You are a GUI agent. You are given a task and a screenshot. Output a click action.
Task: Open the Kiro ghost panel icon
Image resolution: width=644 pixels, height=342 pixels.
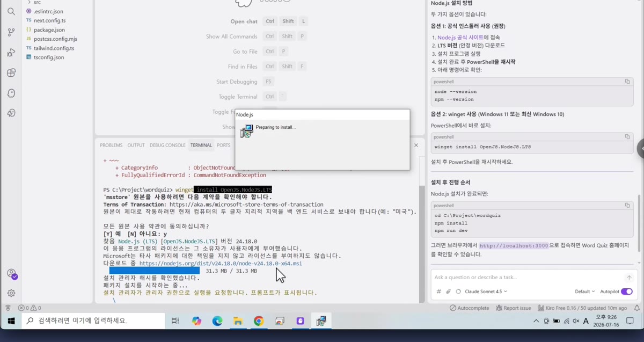point(11,93)
